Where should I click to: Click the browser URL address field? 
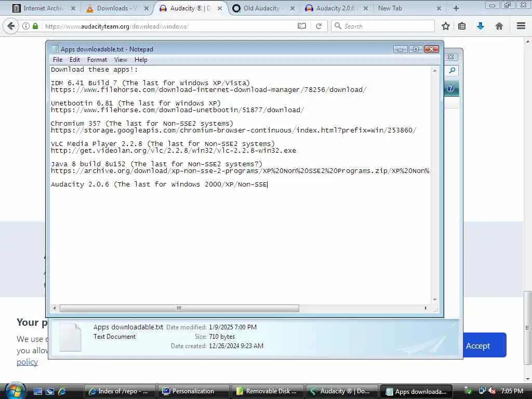(x=170, y=26)
